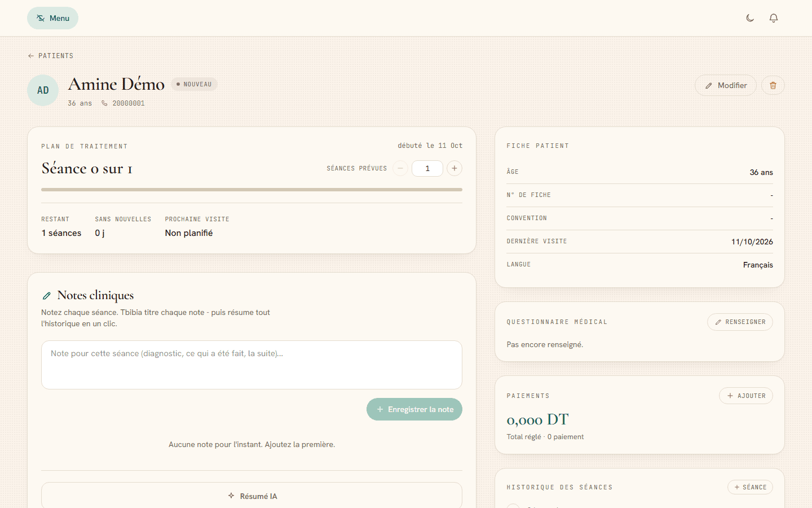The width and height of the screenshot is (812, 508).
Task: Add a session with + Séance button
Action: point(750,487)
